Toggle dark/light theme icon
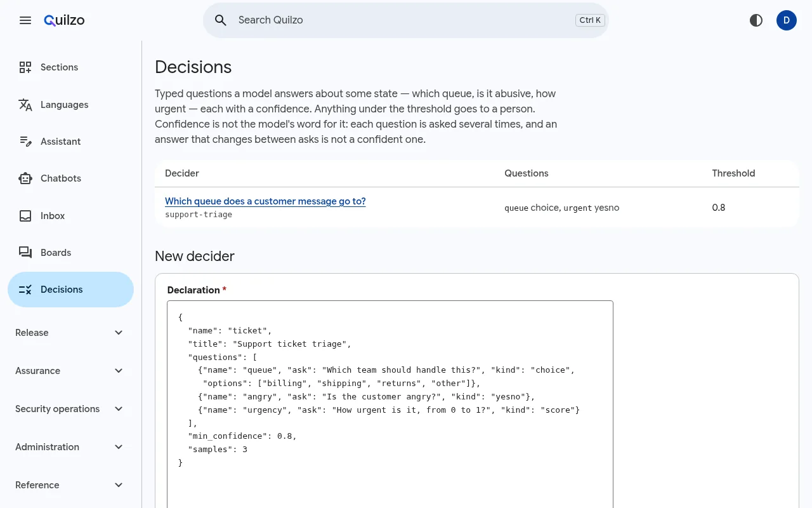 (x=756, y=20)
